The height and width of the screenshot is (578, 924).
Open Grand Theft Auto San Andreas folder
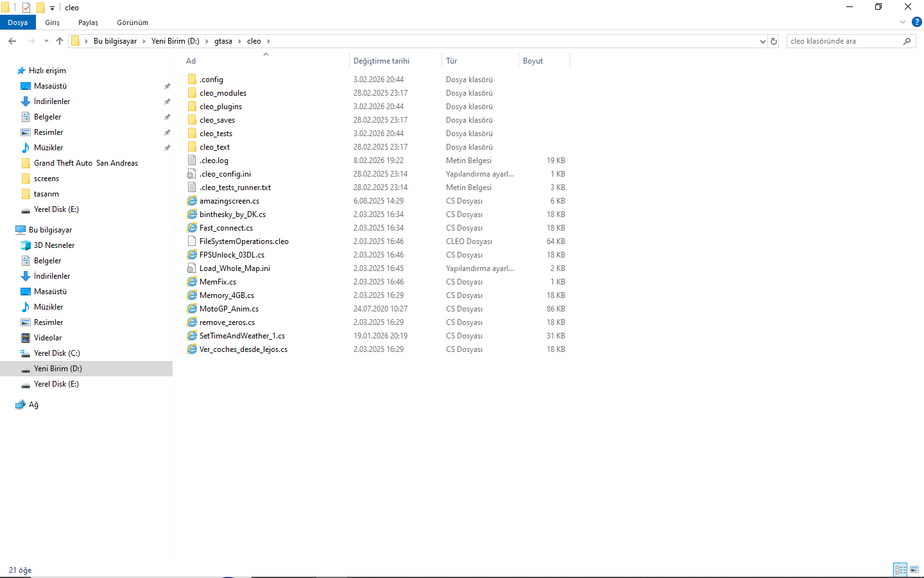pos(86,163)
